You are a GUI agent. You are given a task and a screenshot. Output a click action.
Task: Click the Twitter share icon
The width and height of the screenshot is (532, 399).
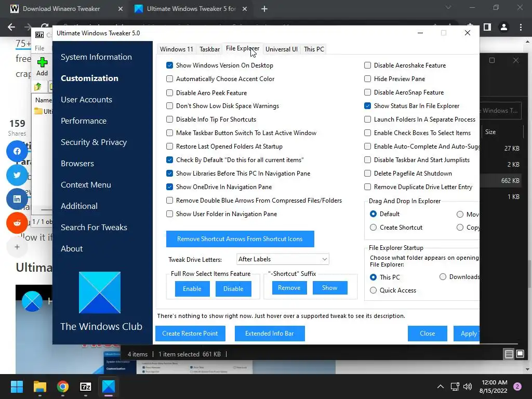pos(17,175)
